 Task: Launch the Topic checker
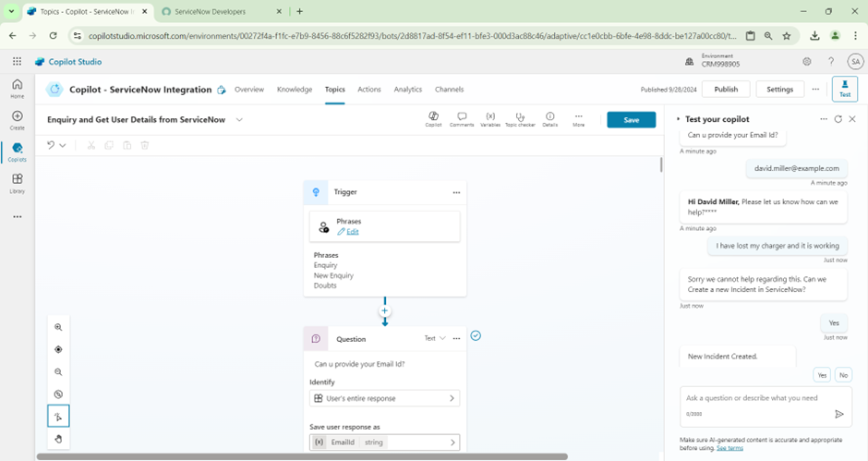[520, 119]
